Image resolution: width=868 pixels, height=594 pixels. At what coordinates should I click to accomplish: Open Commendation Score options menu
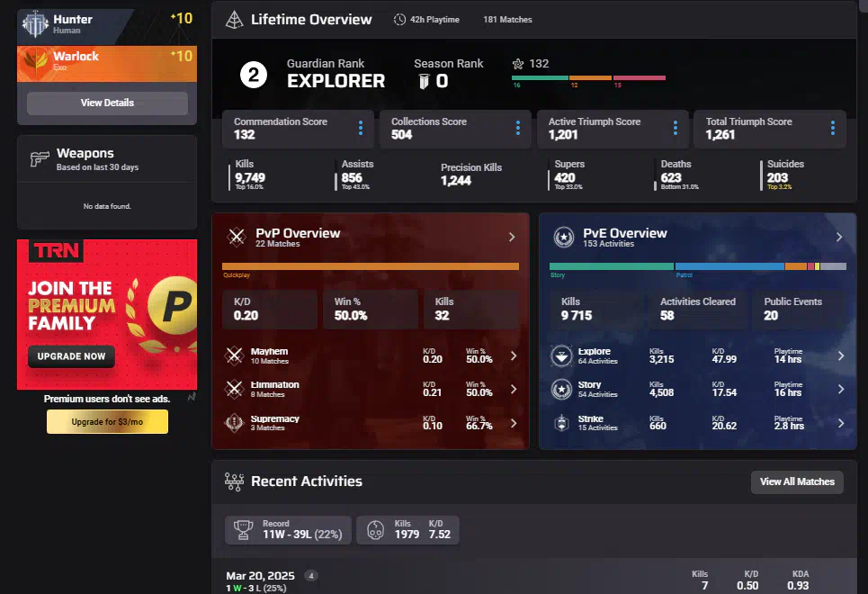pyautogui.click(x=361, y=129)
